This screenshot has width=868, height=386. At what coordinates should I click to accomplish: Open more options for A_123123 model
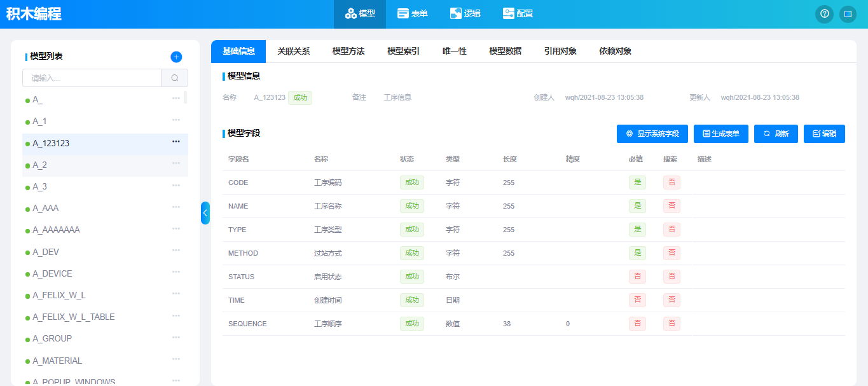(176, 142)
